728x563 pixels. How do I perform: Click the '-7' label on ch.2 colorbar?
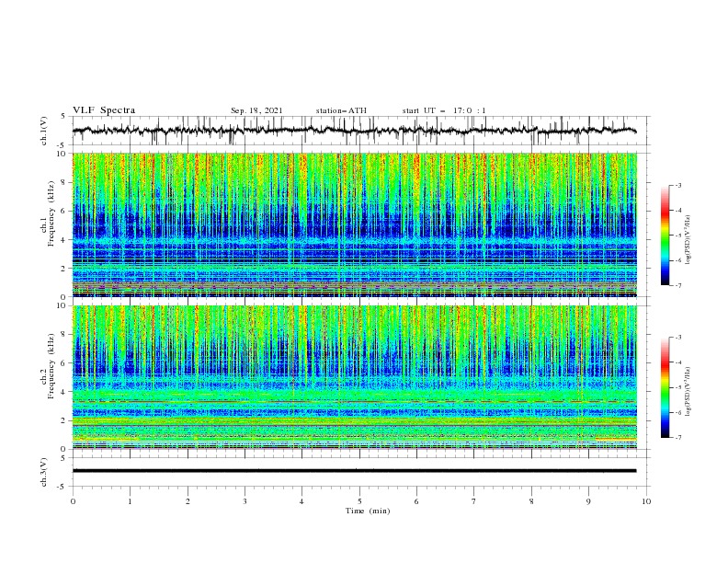pos(677,438)
